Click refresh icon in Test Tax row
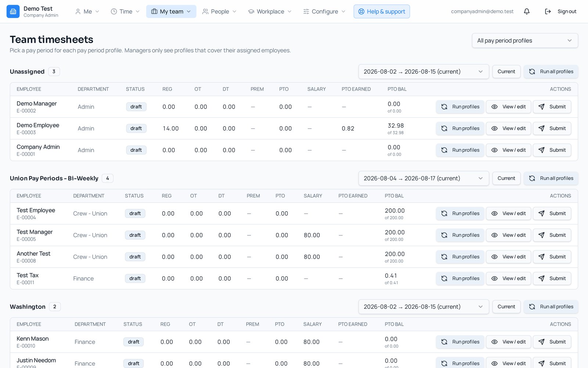Screen dimensions: 588x368 (444, 279)
